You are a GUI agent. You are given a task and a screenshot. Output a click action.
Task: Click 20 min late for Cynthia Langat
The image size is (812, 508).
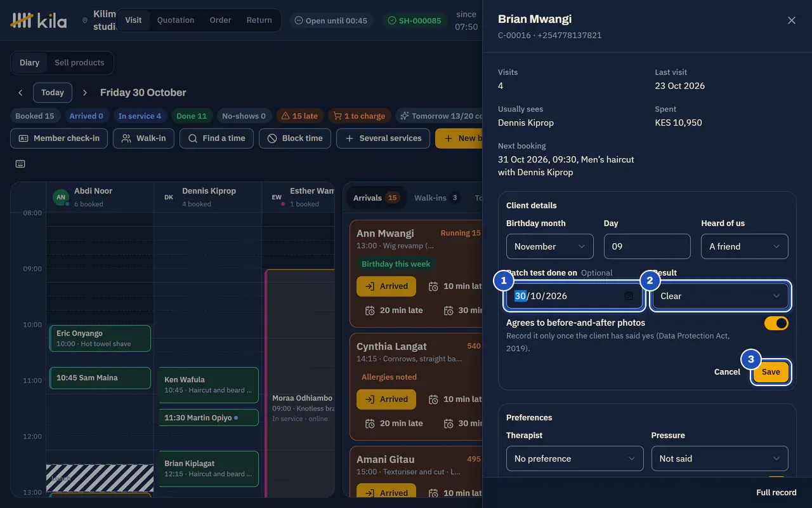pos(393,424)
